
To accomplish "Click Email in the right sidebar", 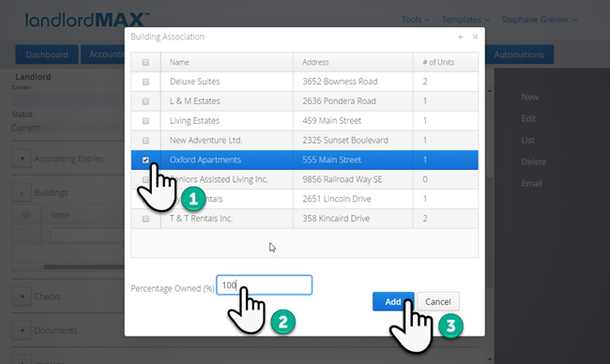I will [532, 183].
